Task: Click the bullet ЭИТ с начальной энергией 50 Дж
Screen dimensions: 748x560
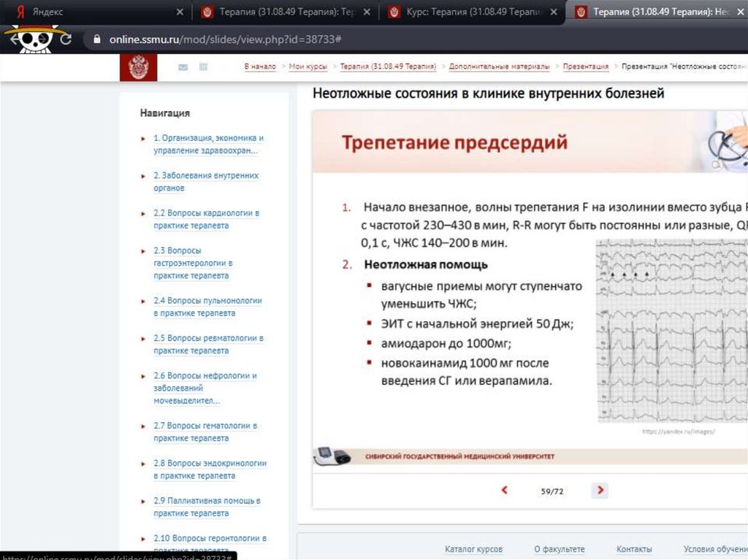Action: [477, 324]
